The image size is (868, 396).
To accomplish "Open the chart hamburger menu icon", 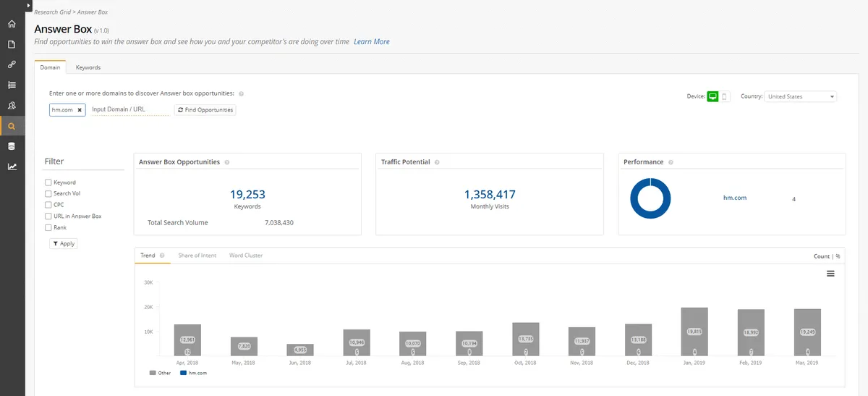I will pyautogui.click(x=830, y=274).
